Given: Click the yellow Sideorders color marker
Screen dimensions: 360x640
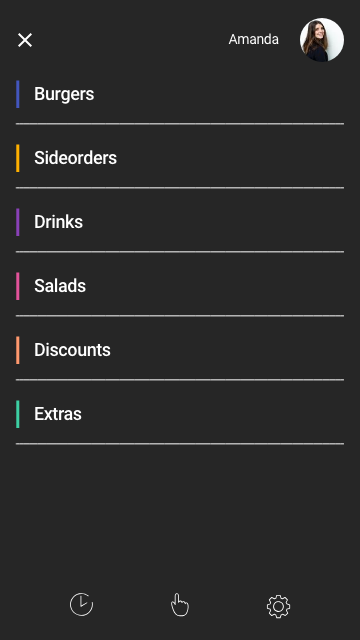Looking at the screenshot, I should 18,158.
